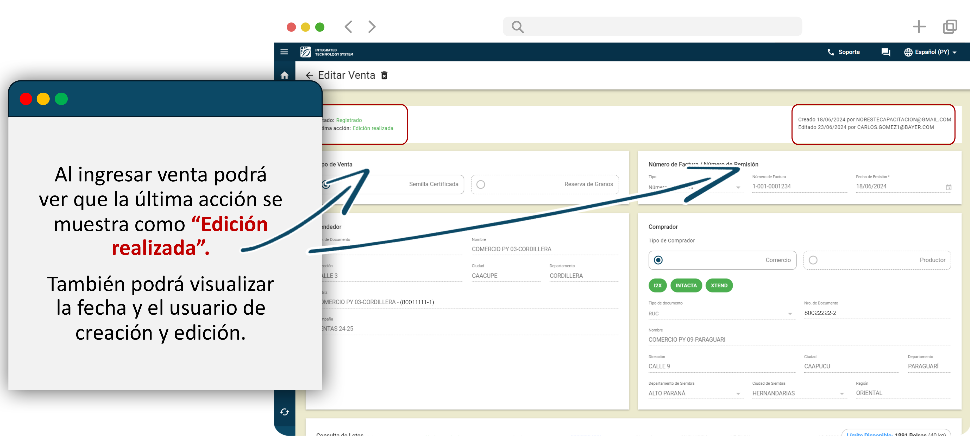Open the calendar icon for Fecha de Emisión
The height and width of the screenshot is (445, 980).
pos(948,187)
